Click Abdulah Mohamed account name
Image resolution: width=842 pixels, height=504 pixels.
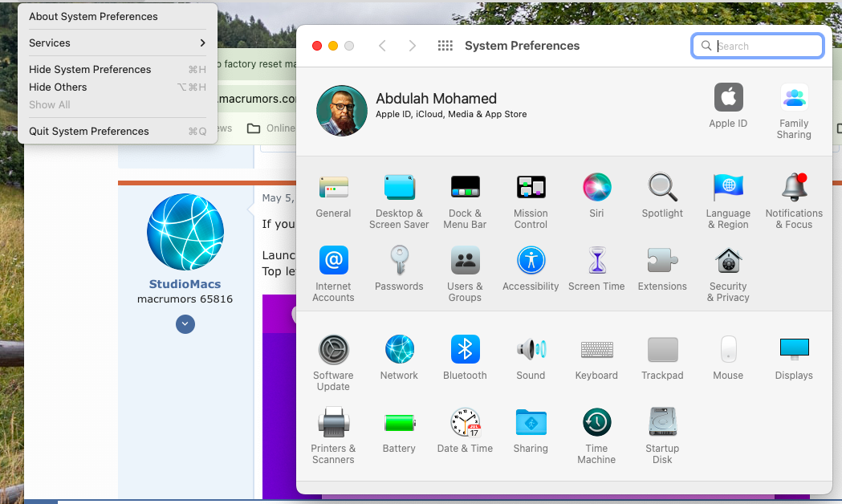point(436,99)
